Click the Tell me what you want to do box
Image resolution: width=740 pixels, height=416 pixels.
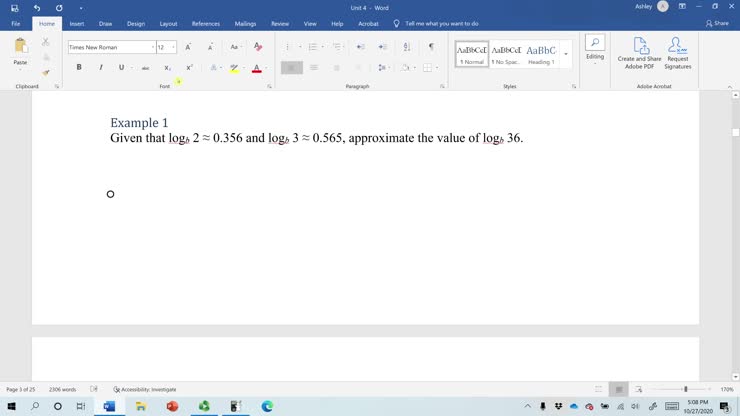click(x=441, y=24)
